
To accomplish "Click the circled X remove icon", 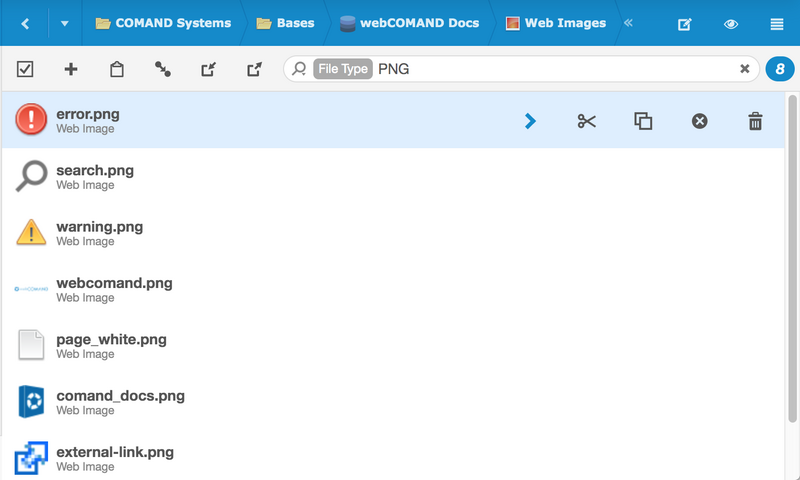I will [700, 121].
